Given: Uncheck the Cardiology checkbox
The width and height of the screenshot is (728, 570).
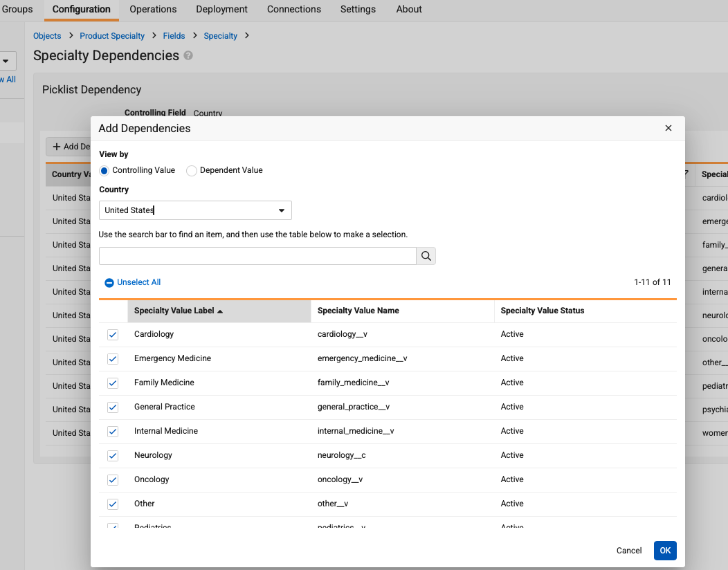Looking at the screenshot, I should (x=112, y=335).
